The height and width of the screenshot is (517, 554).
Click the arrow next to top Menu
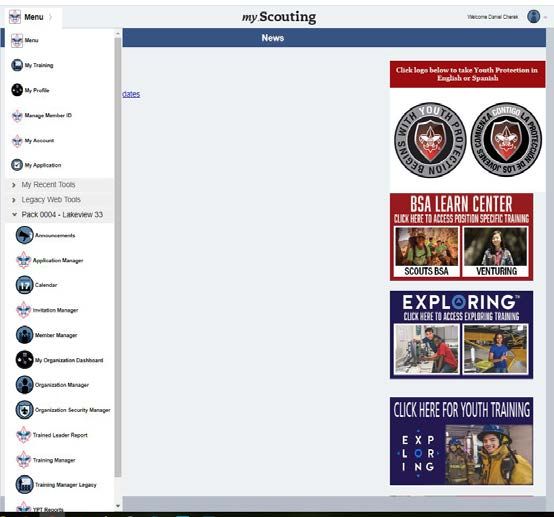click(51, 17)
